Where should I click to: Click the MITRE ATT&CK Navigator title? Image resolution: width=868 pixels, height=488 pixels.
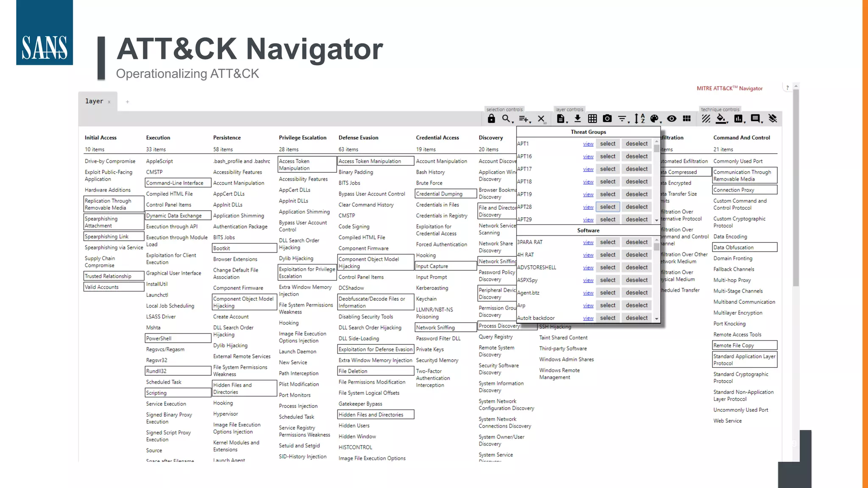pos(729,89)
